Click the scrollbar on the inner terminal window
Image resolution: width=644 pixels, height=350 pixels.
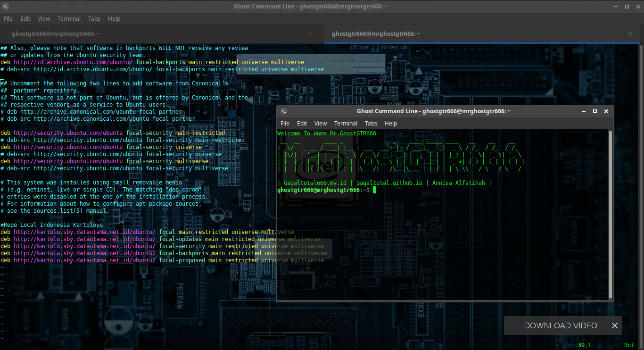click(610, 212)
